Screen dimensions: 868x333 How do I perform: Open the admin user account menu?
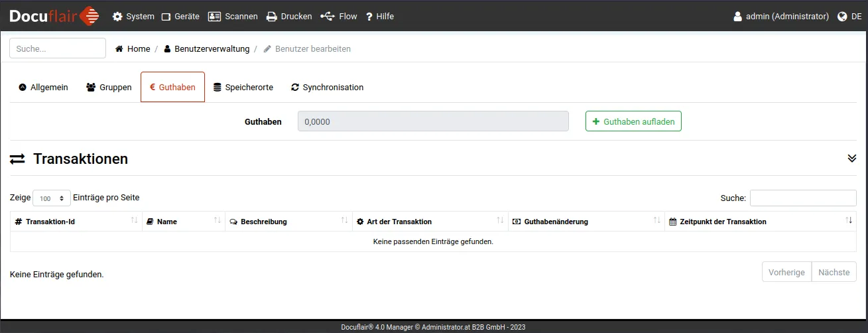(x=780, y=17)
